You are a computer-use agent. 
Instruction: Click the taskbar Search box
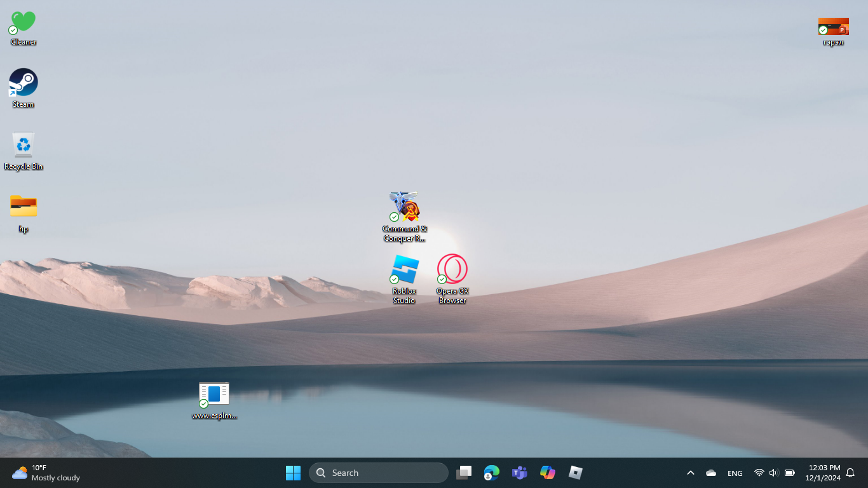tap(379, 473)
